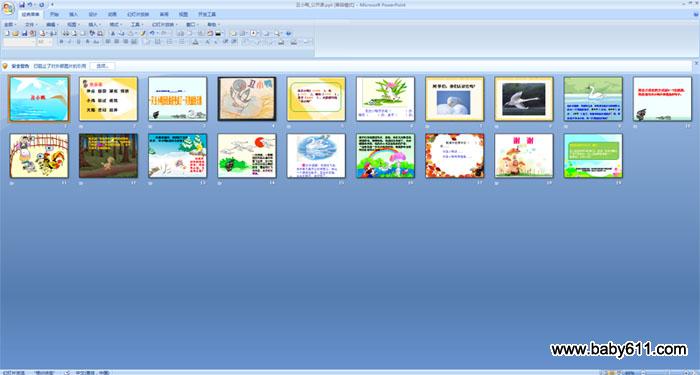This screenshot has height=375, width=700.
Task: Expand the 格式 dropdown menu
Action: click(115, 25)
